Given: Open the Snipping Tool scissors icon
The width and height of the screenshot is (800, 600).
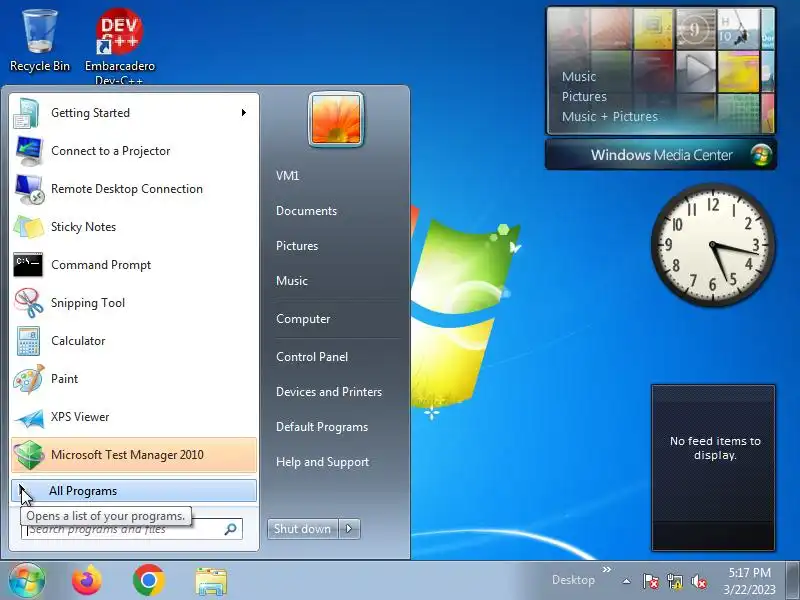Looking at the screenshot, I should tap(29, 303).
